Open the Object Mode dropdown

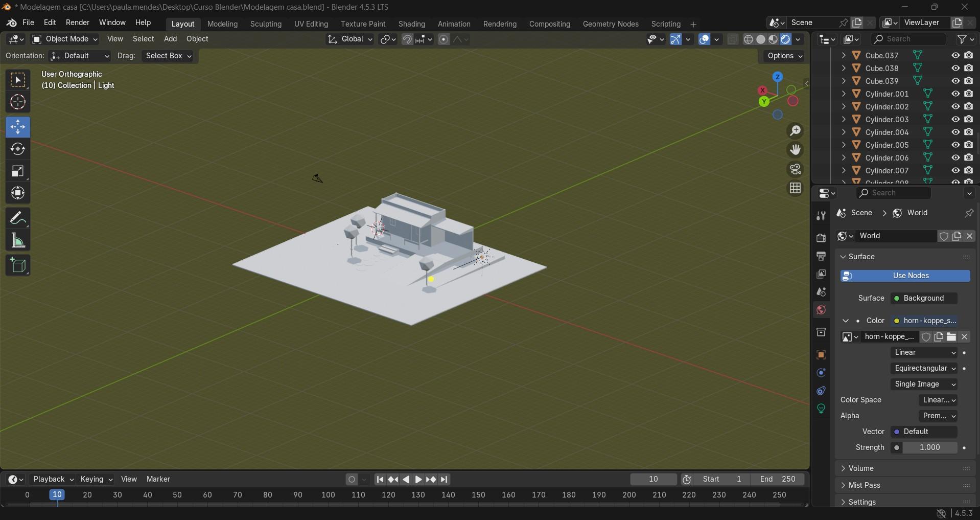tap(64, 39)
